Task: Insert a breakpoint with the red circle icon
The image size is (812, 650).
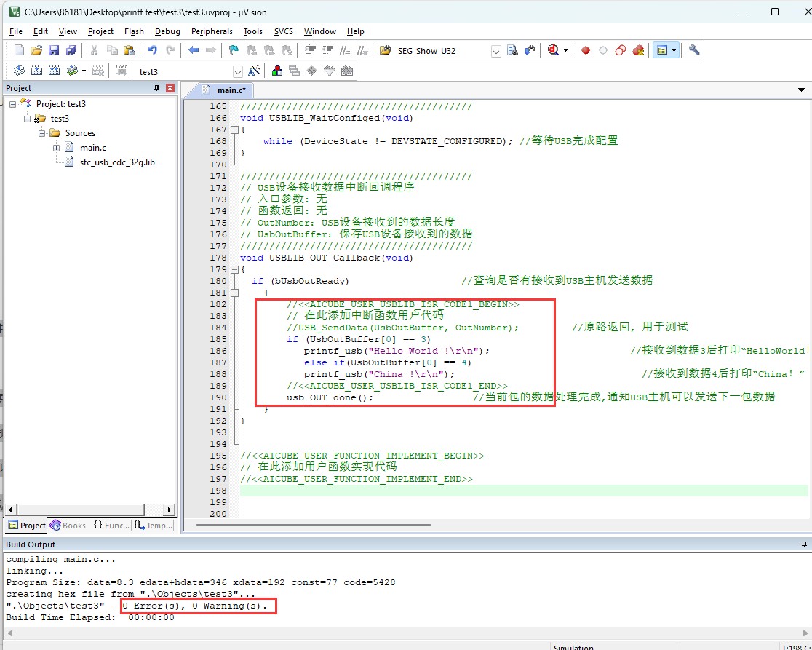Action: [x=585, y=50]
